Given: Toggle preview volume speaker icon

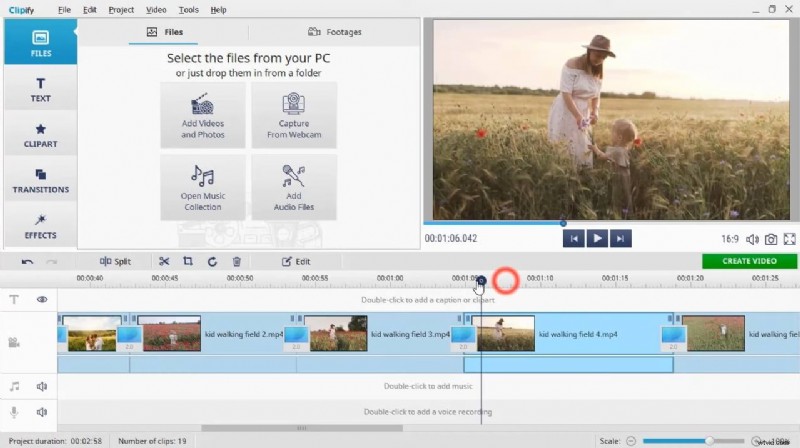Looking at the screenshot, I should click(753, 239).
